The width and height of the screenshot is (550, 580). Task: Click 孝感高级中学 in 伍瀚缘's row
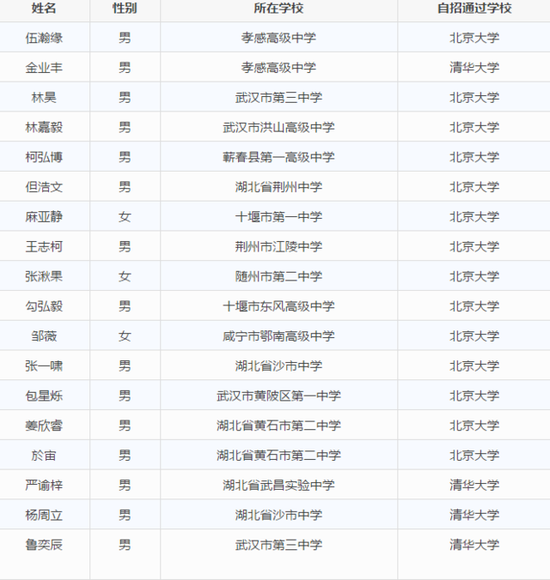pos(279,38)
